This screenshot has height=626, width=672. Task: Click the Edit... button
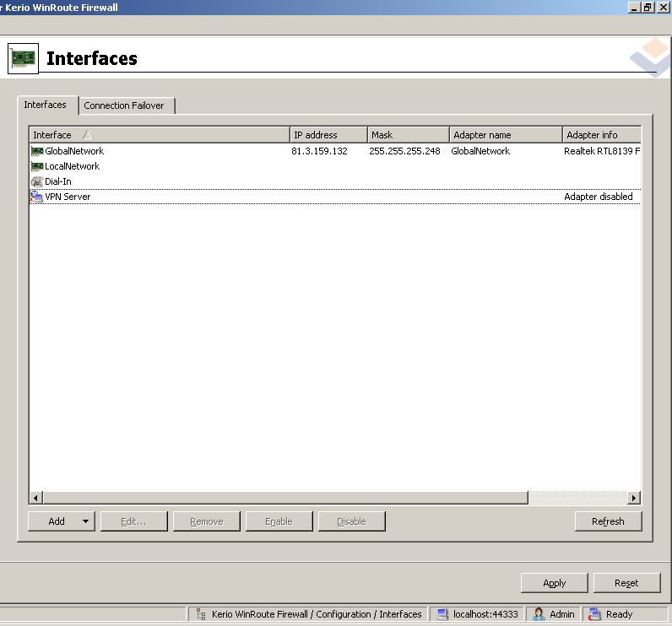(x=133, y=521)
